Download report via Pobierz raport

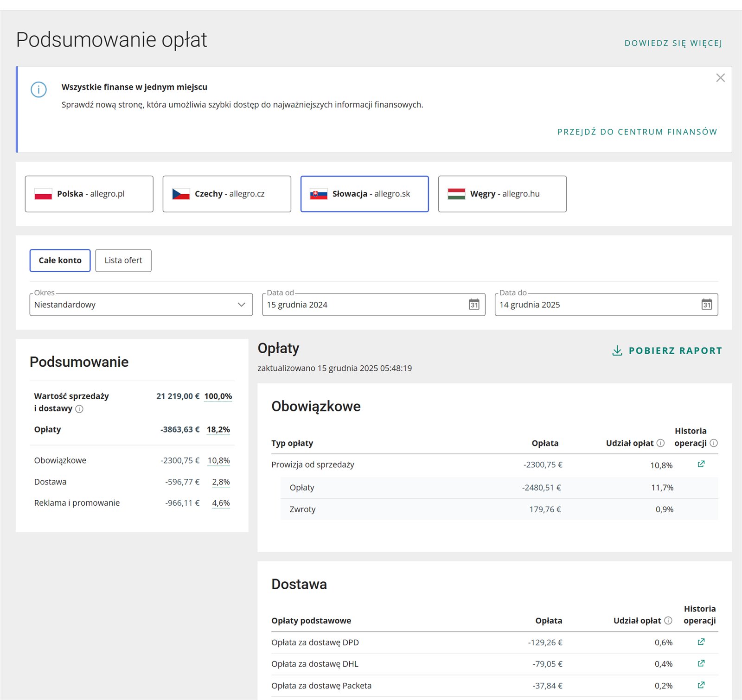pos(667,351)
